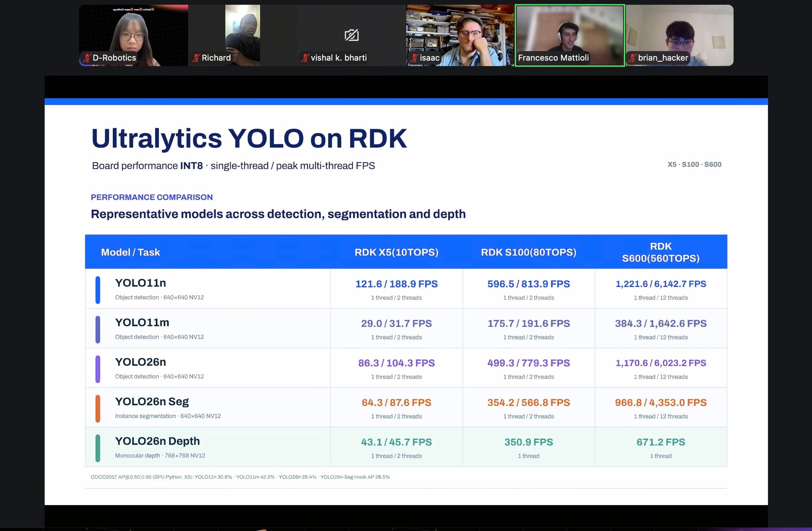The height and width of the screenshot is (531, 812).
Task: Select the D-Robotics participant video tile
Action: point(134,35)
